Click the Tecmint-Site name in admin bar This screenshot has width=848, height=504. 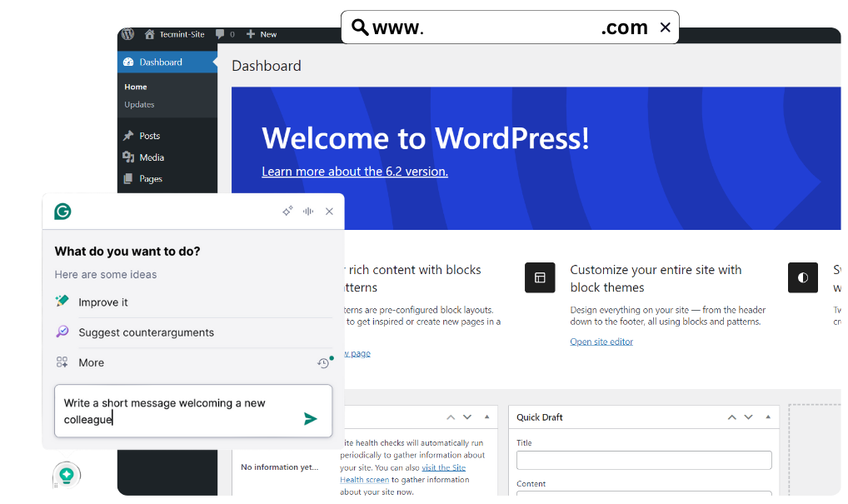[x=182, y=34]
